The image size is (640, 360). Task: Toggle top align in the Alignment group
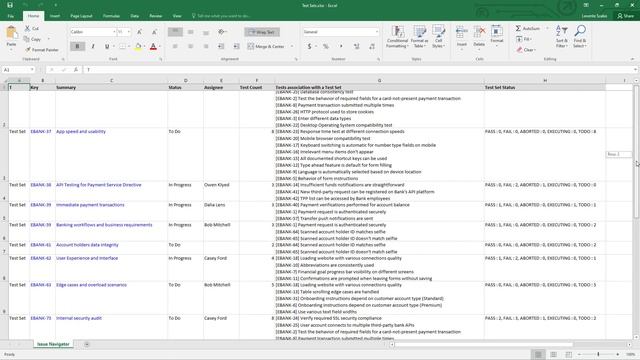pos(175,32)
